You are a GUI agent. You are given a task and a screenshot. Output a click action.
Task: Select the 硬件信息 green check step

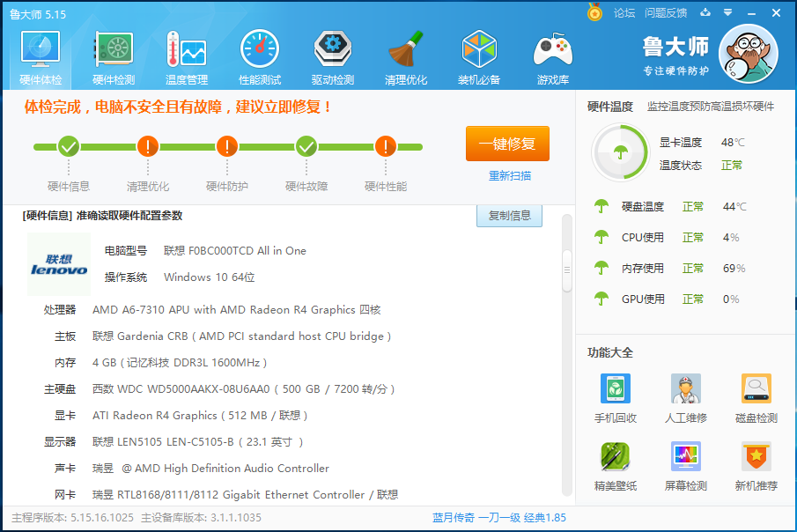point(68,146)
